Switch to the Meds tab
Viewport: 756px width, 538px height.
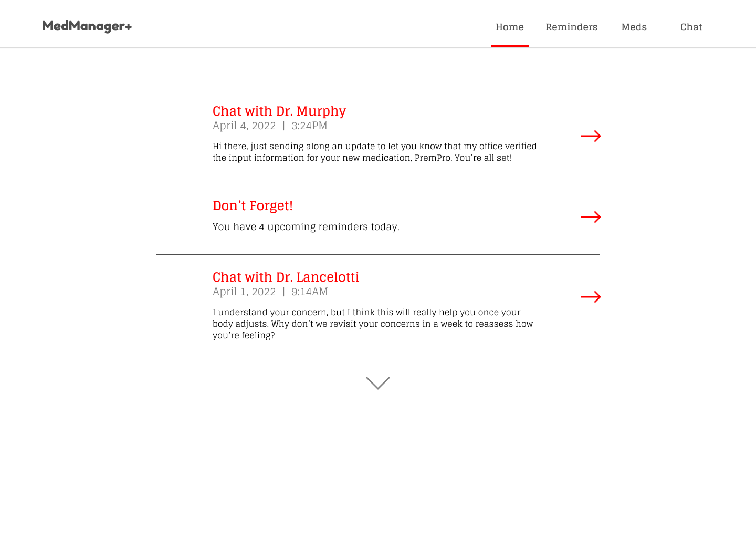[634, 27]
